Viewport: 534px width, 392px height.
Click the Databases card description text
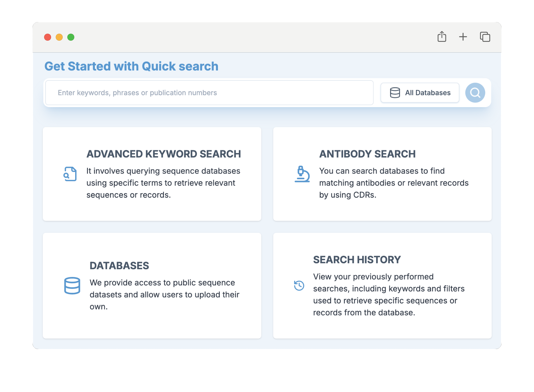(x=164, y=294)
